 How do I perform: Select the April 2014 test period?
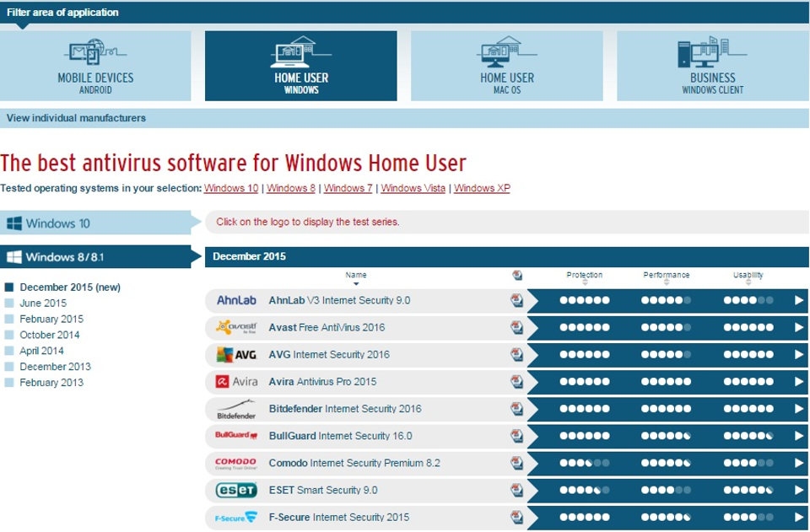[x=41, y=351]
